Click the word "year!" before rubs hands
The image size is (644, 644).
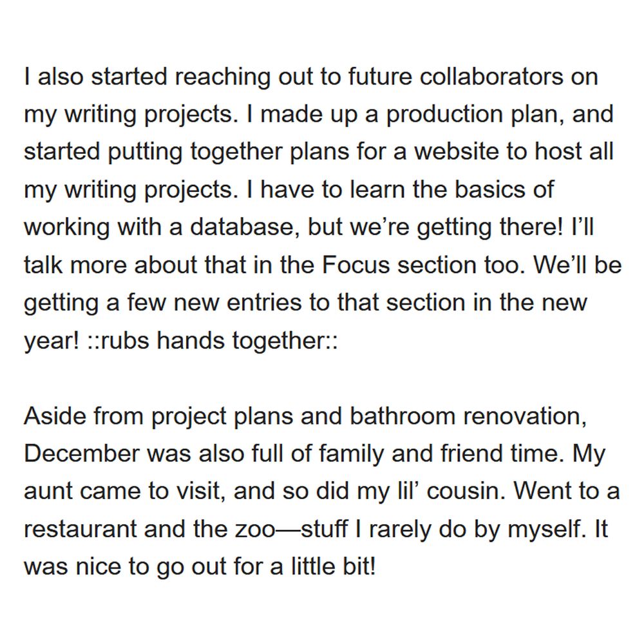[x=52, y=342]
